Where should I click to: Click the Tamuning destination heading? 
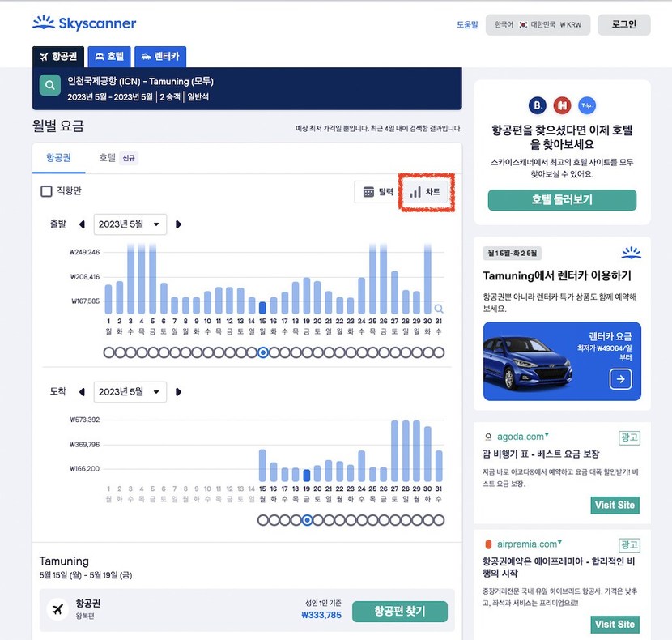click(x=64, y=561)
